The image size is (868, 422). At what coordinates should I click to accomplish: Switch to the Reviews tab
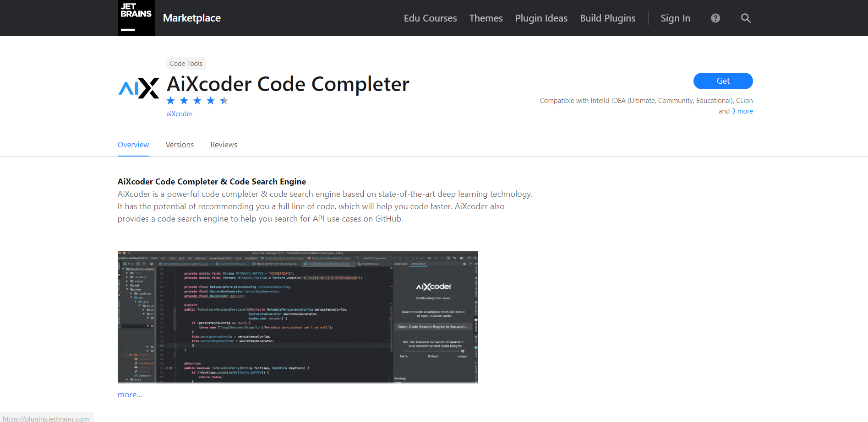coord(224,145)
